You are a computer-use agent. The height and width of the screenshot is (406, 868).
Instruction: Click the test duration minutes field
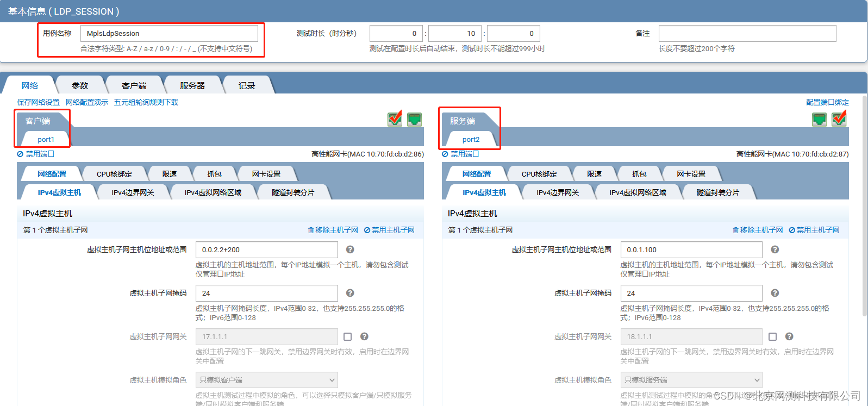[x=455, y=33]
